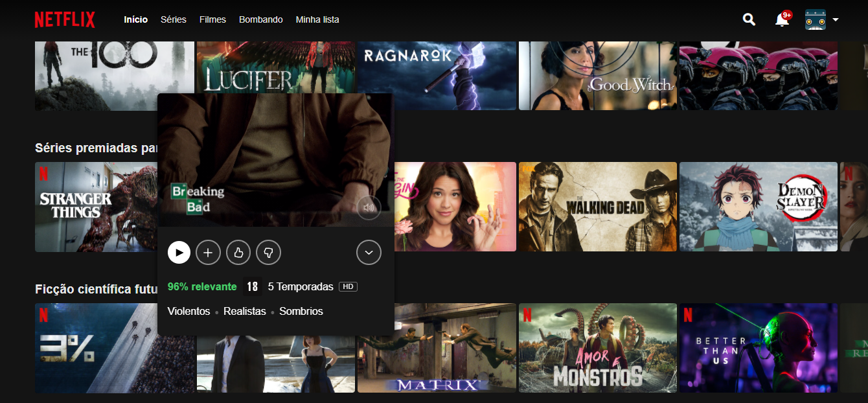
Task: Select the Violentos genre tag
Action: tap(188, 312)
